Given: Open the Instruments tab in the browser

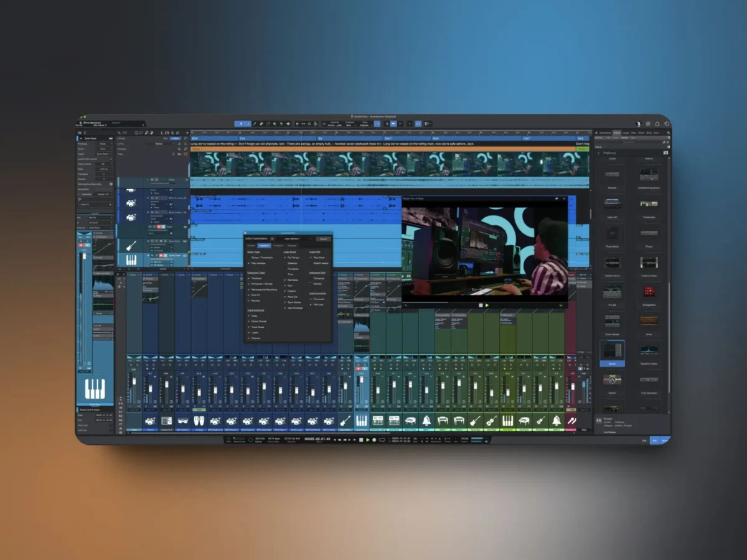Looking at the screenshot, I should [605, 133].
